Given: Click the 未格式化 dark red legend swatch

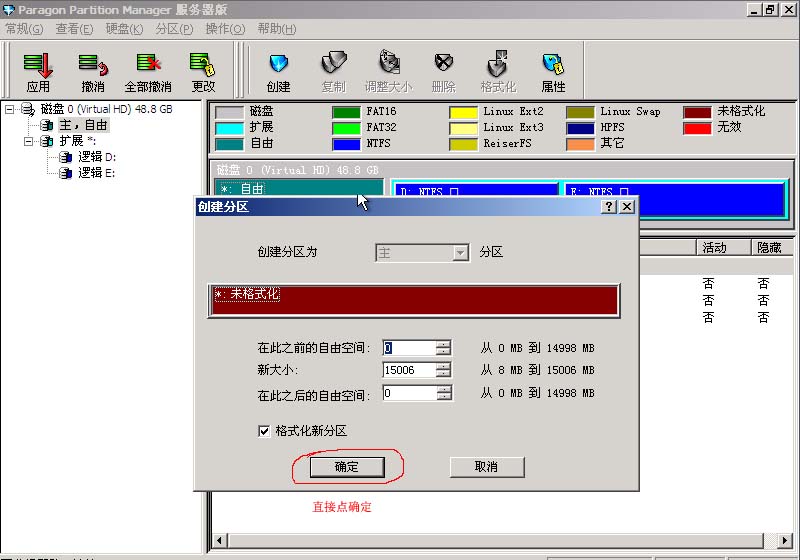Looking at the screenshot, I should [x=697, y=112].
